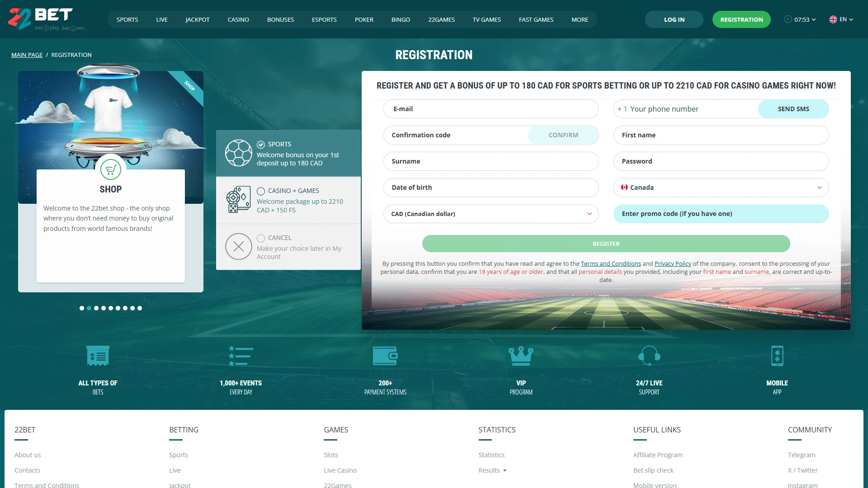Select the last banner carousel dot

(140, 308)
